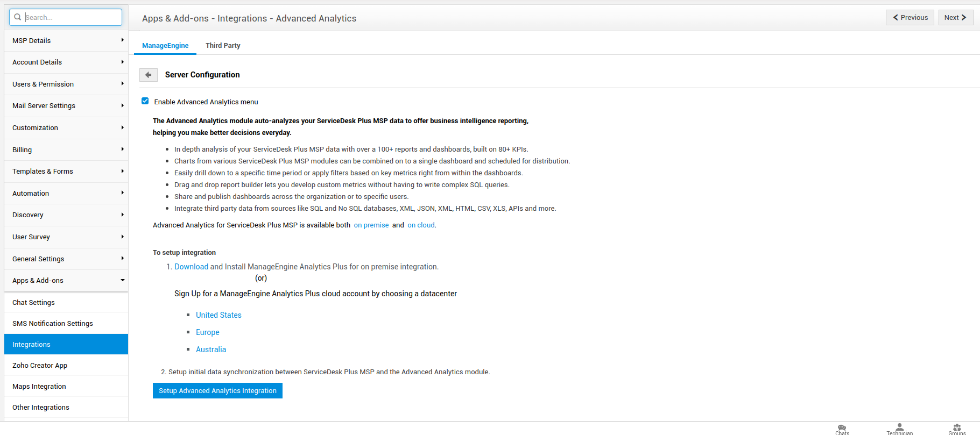The width and height of the screenshot is (980, 435).
Task: Open the Groups icon in bottom bar
Action: point(957,429)
